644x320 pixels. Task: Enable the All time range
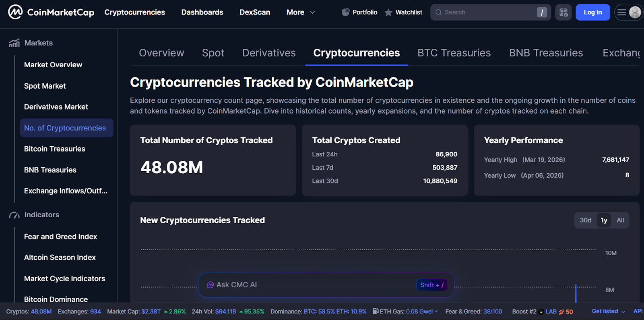[620, 220]
